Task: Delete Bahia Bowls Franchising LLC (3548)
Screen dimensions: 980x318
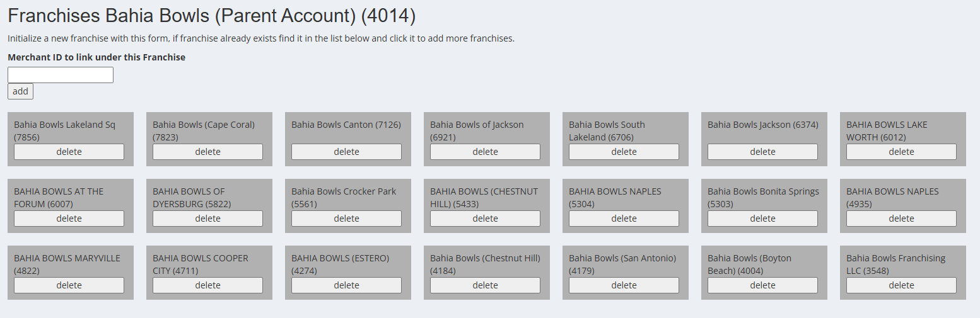Action: coord(901,285)
